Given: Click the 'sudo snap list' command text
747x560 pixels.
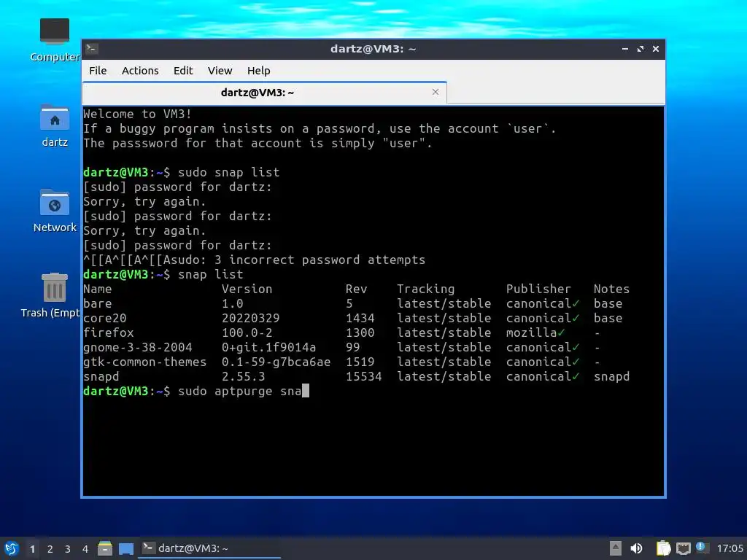Looking at the screenshot, I should pos(228,172).
